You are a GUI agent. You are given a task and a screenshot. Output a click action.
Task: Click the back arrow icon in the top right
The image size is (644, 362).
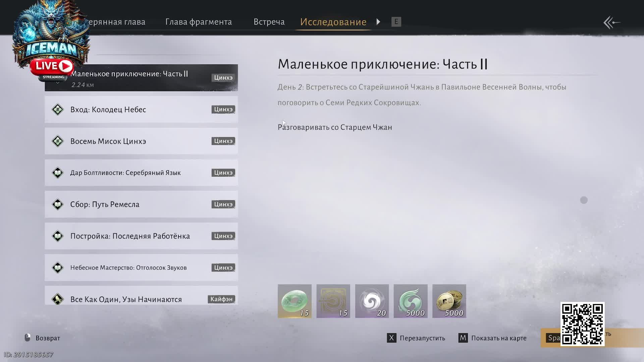tap(611, 22)
